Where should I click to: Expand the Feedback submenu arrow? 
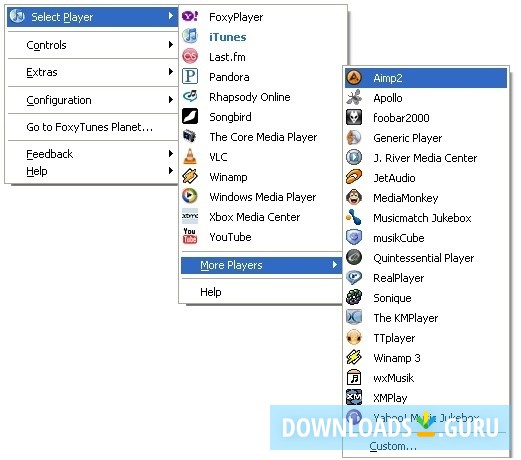171,154
